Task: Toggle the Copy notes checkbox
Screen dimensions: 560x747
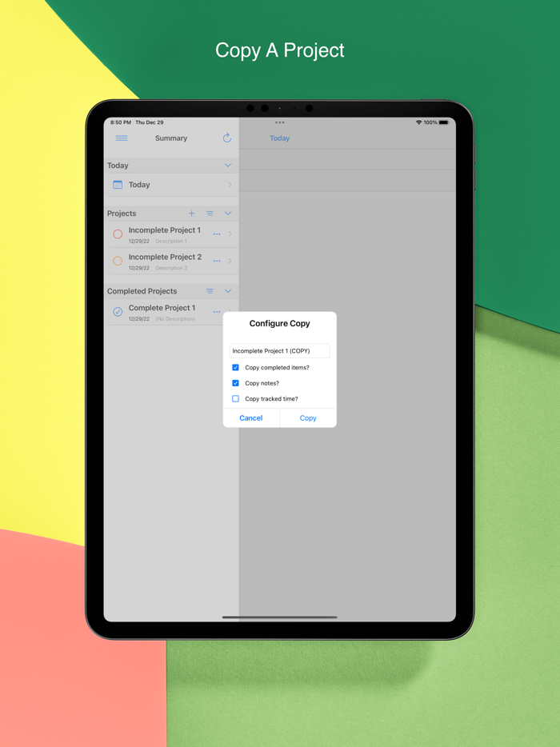Action: [x=235, y=383]
